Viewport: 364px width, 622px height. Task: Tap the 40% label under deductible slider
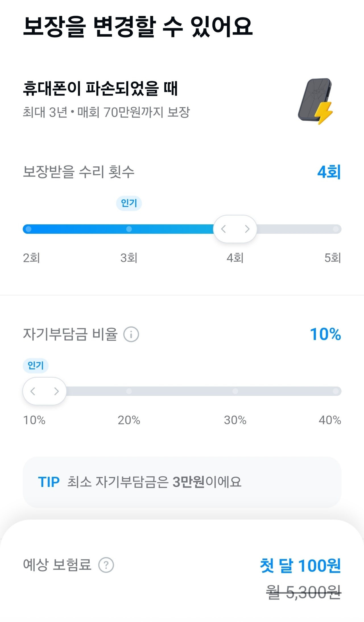[330, 420]
